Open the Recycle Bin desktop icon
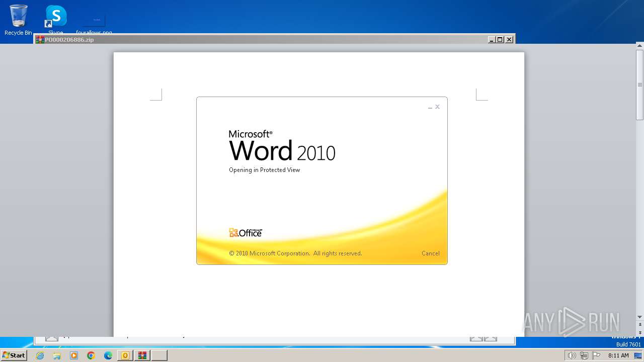The width and height of the screenshot is (644, 362). (x=18, y=20)
